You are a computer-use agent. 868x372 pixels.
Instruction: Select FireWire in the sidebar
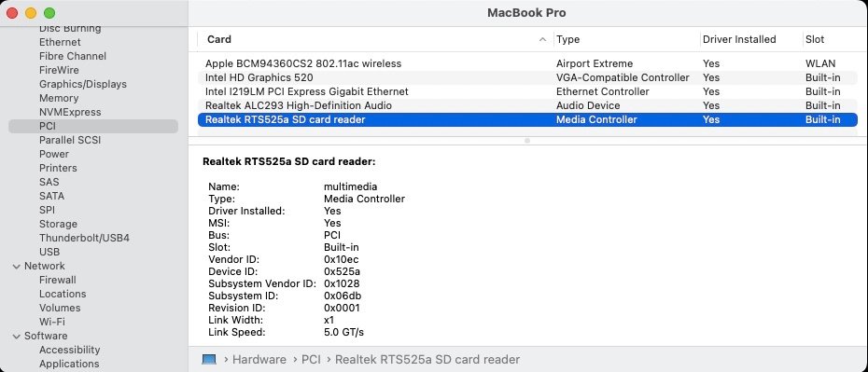[59, 70]
